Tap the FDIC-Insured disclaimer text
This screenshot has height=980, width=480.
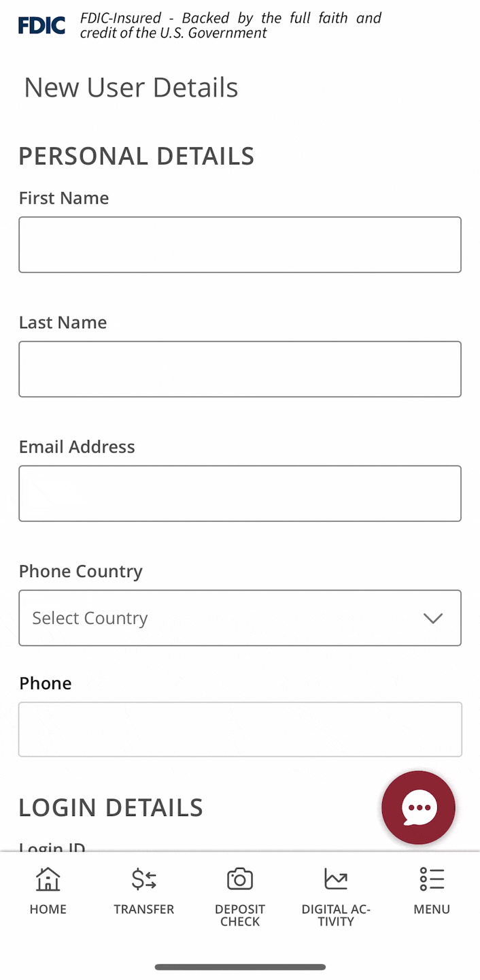click(230, 26)
